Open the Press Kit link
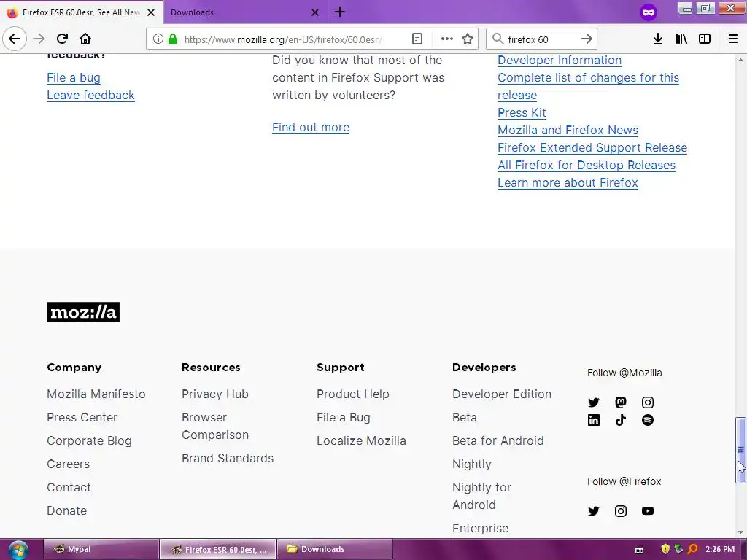Viewport: 747px width, 560px height. (x=522, y=113)
